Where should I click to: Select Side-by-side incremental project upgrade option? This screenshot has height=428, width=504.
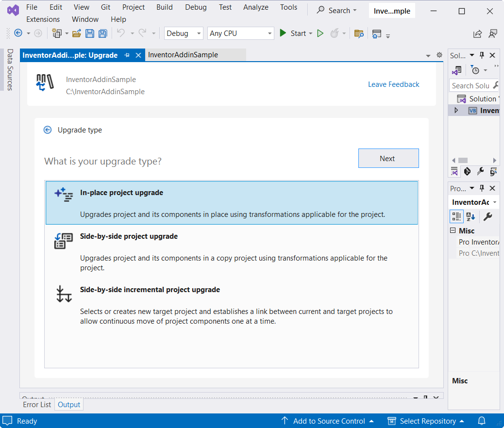(x=232, y=305)
